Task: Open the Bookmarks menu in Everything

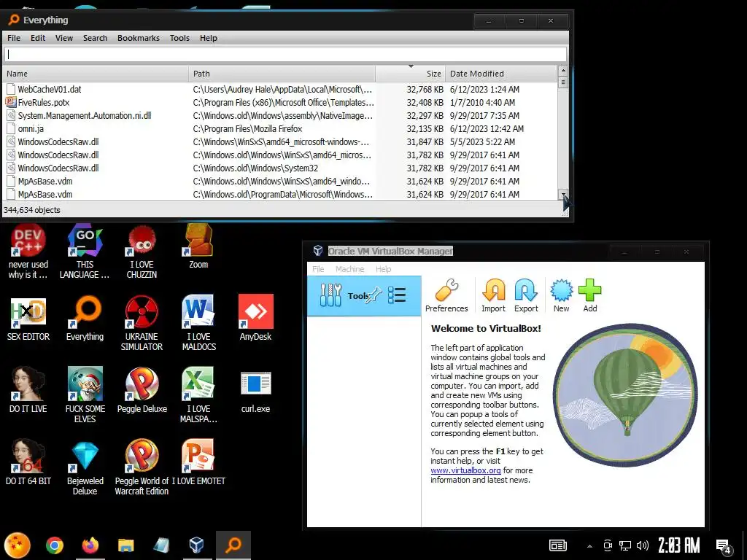Action: [x=139, y=38]
